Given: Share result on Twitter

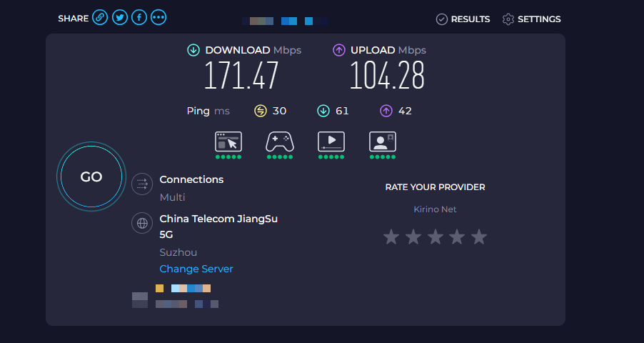Looking at the screenshot, I should coord(120,18).
